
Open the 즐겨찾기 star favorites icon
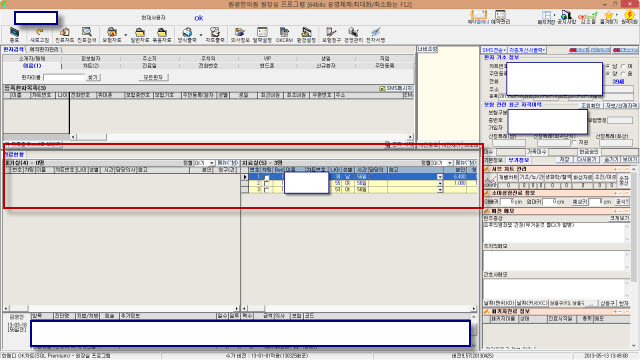pos(609,18)
